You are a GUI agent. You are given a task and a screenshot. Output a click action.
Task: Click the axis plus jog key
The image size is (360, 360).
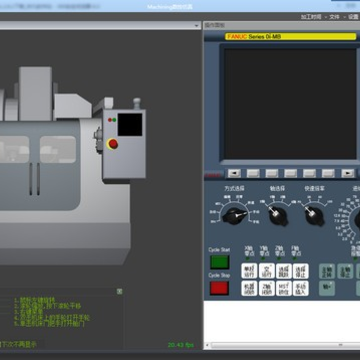point(327,288)
